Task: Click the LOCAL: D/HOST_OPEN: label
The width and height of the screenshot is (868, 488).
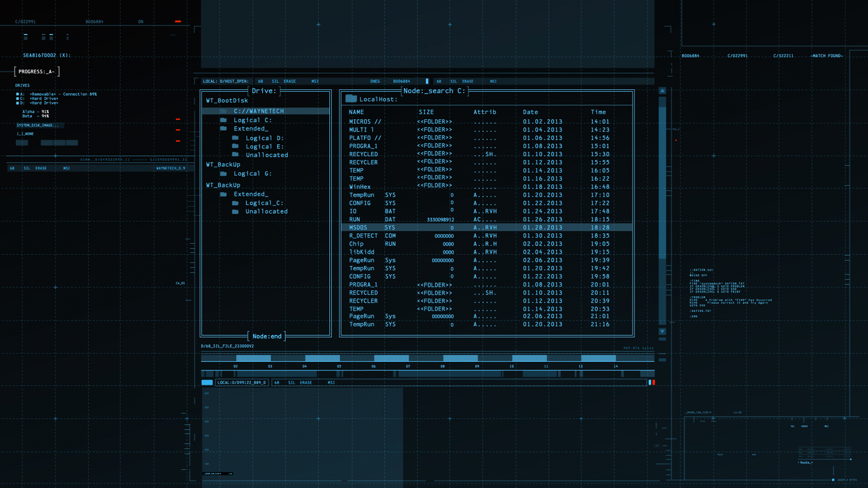Action: (x=226, y=81)
